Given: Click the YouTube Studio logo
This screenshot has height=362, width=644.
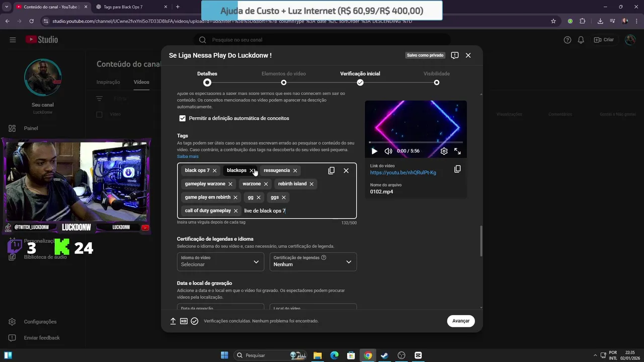Looking at the screenshot, I should (x=42, y=40).
